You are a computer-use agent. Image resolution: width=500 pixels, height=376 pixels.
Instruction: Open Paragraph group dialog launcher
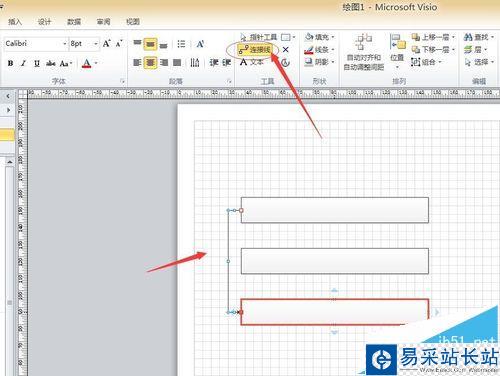229,81
